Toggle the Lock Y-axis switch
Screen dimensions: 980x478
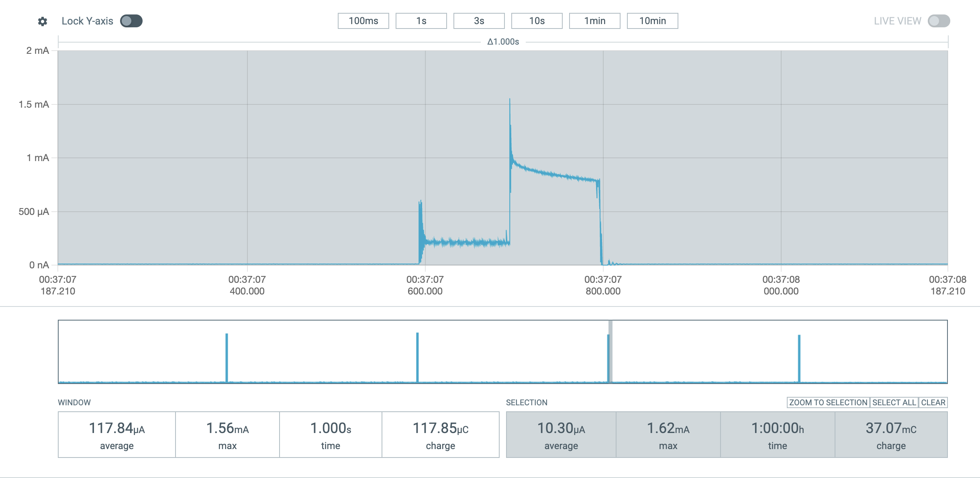point(131,21)
